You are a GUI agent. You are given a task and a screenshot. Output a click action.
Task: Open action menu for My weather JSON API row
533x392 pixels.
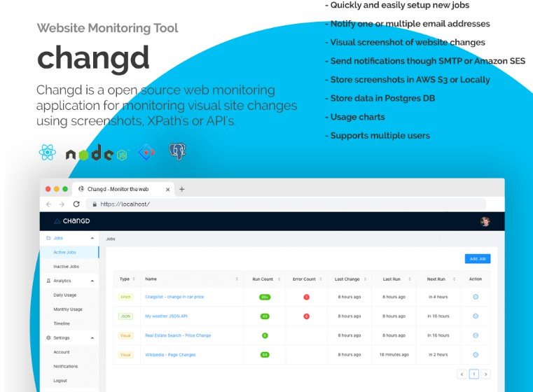pos(476,316)
